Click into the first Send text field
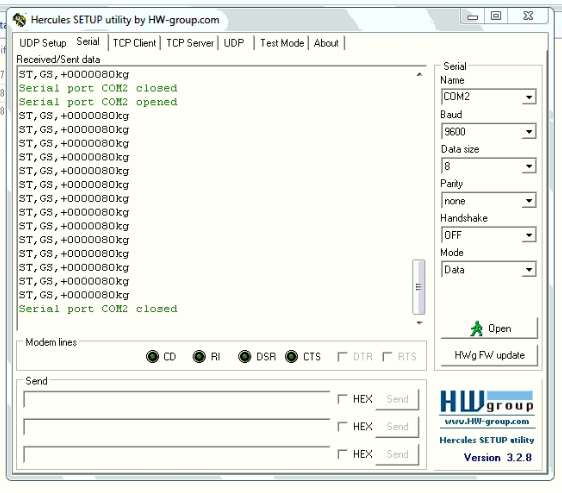The image size is (562, 493). [177, 399]
